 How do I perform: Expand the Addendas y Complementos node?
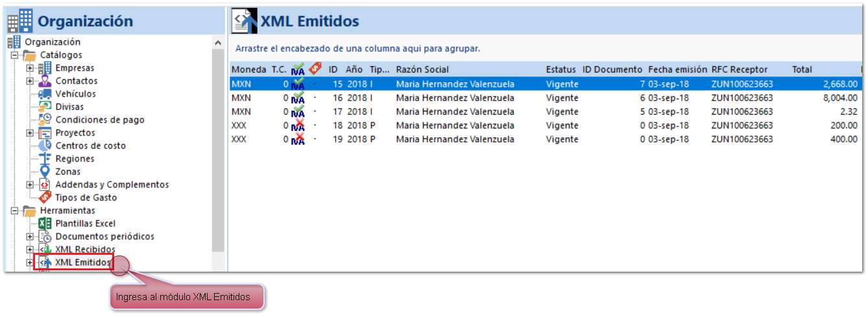coord(30,185)
